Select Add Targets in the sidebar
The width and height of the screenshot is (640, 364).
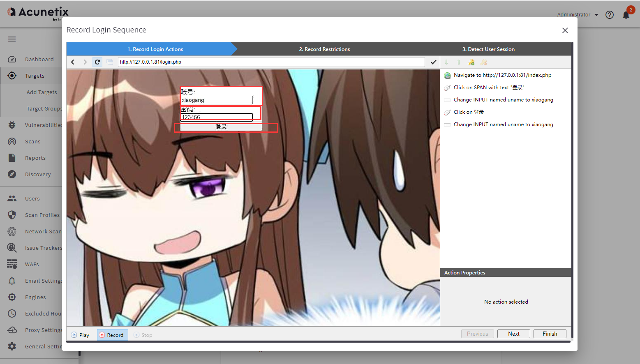(x=42, y=92)
